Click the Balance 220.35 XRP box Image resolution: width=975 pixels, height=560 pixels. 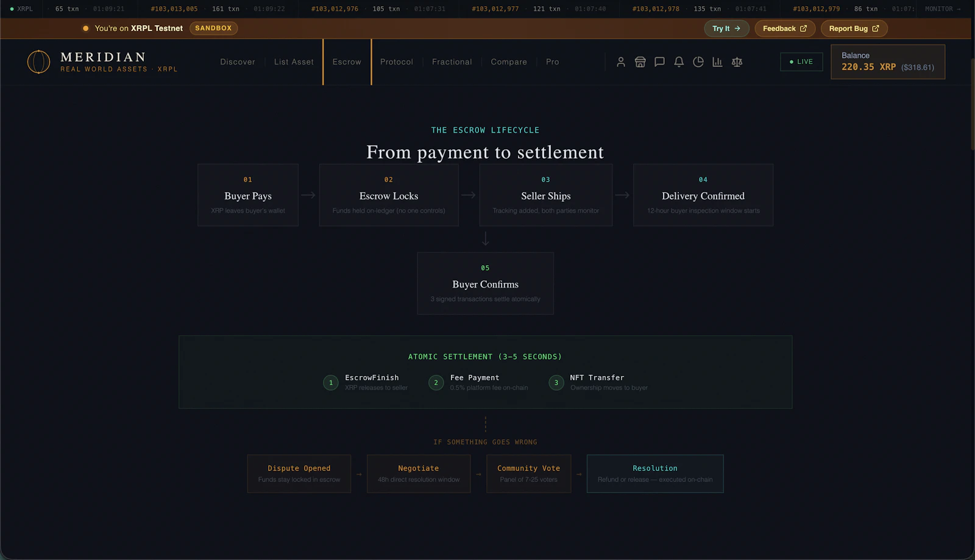click(888, 62)
